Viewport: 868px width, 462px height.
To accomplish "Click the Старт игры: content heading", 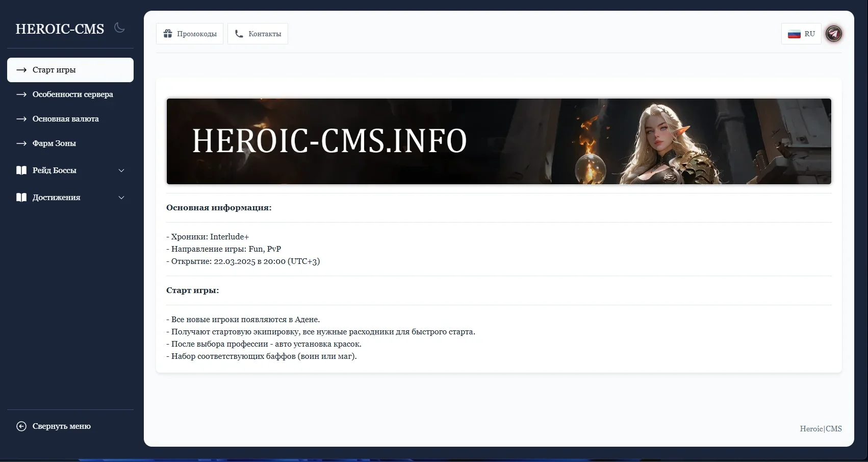I will tap(192, 290).
